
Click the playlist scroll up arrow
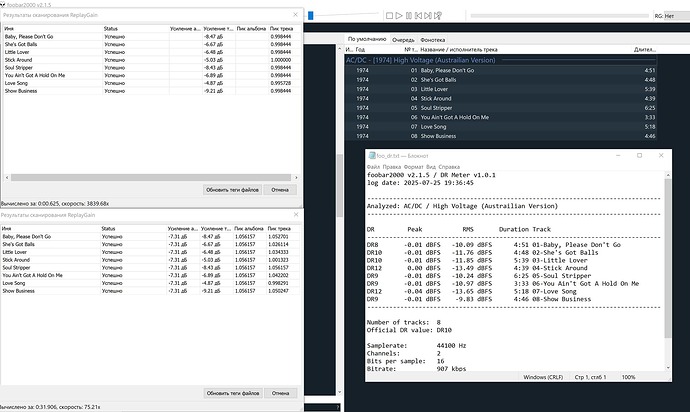pyautogui.click(x=339, y=48)
